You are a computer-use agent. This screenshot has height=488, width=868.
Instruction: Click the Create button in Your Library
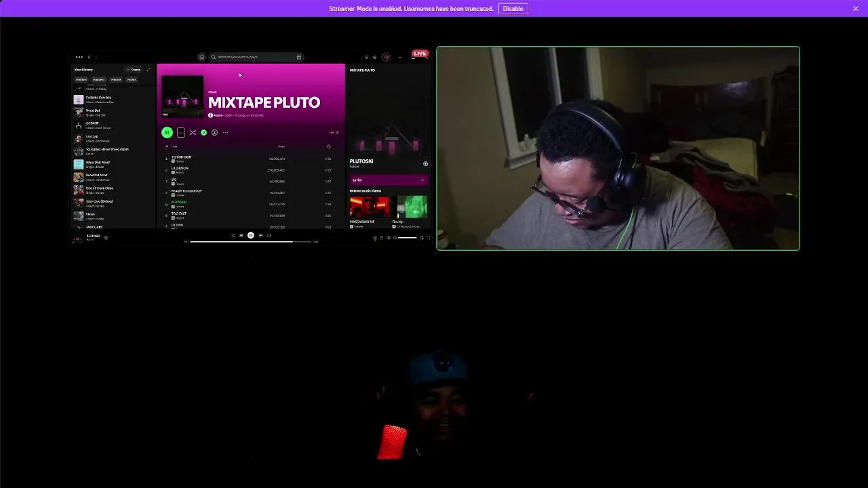click(x=135, y=70)
